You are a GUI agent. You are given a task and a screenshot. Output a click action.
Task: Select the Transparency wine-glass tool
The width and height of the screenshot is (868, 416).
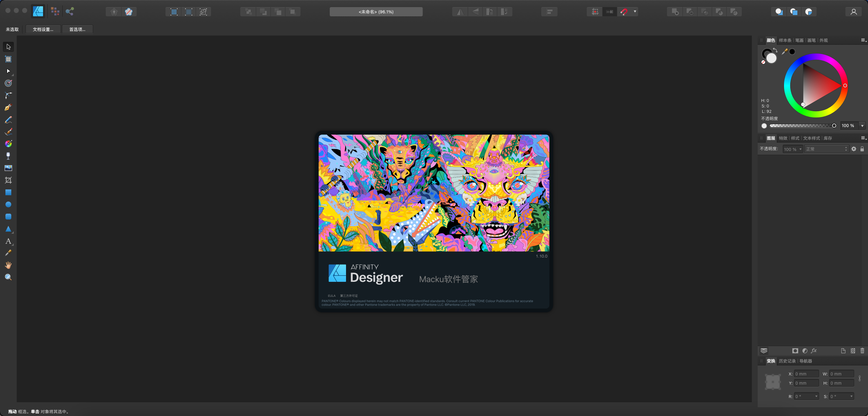pos(8,156)
